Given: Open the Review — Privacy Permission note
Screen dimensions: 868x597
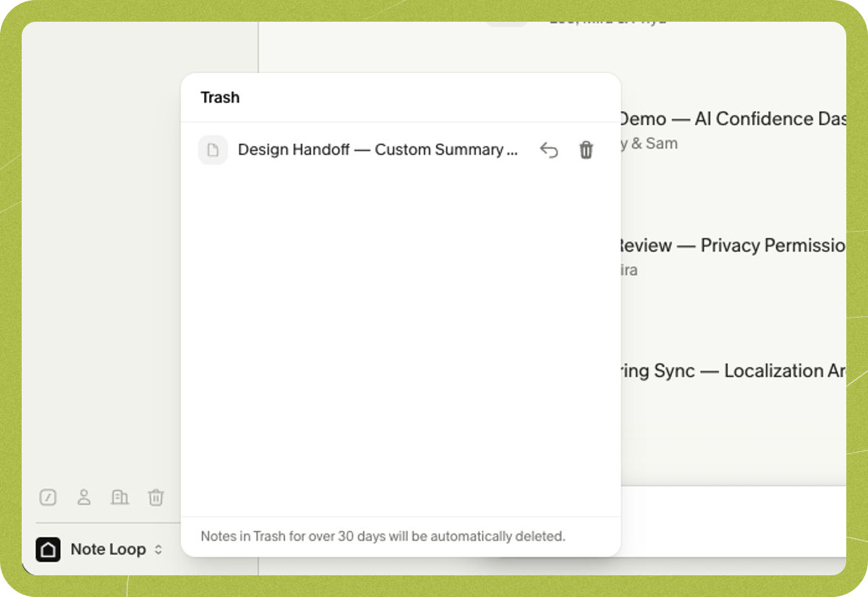Looking at the screenshot, I should tap(733, 245).
